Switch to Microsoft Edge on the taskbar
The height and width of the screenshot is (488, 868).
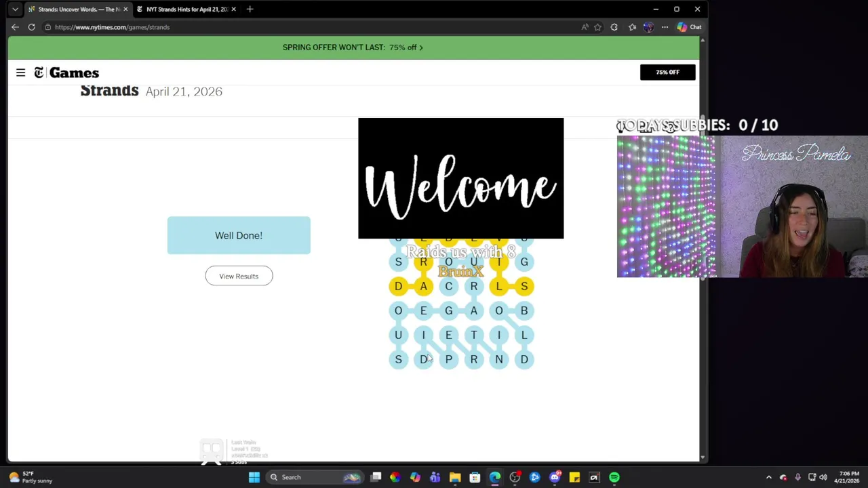click(494, 477)
